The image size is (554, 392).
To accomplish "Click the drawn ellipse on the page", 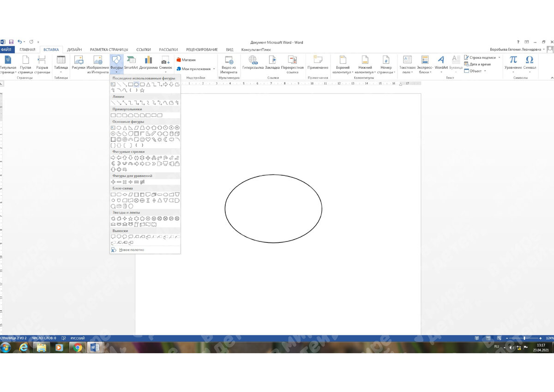I will (x=273, y=209).
